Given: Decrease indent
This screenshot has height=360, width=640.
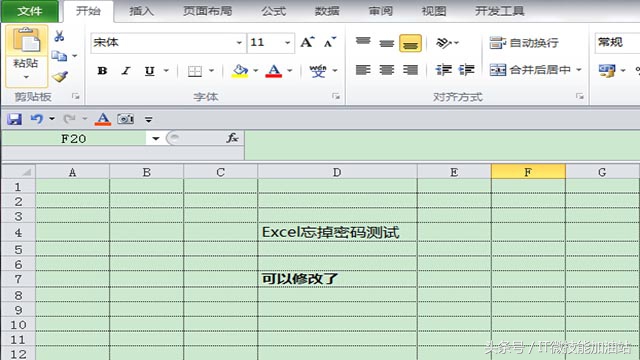Looking at the screenshot, I should coord(443,70).
